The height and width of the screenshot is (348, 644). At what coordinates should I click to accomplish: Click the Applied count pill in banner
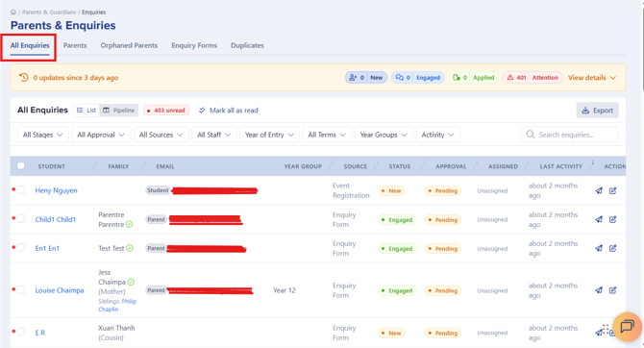(x=474, y=78)
